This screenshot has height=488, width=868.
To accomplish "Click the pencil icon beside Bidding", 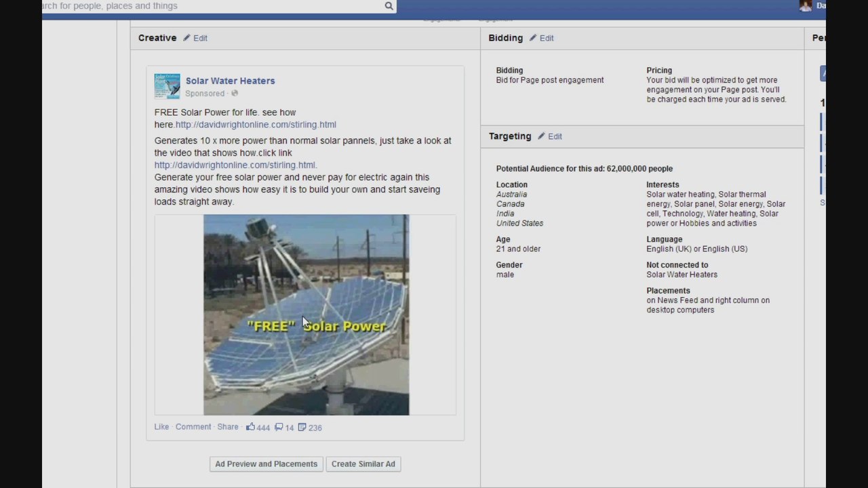I will (x=533, y=38).
